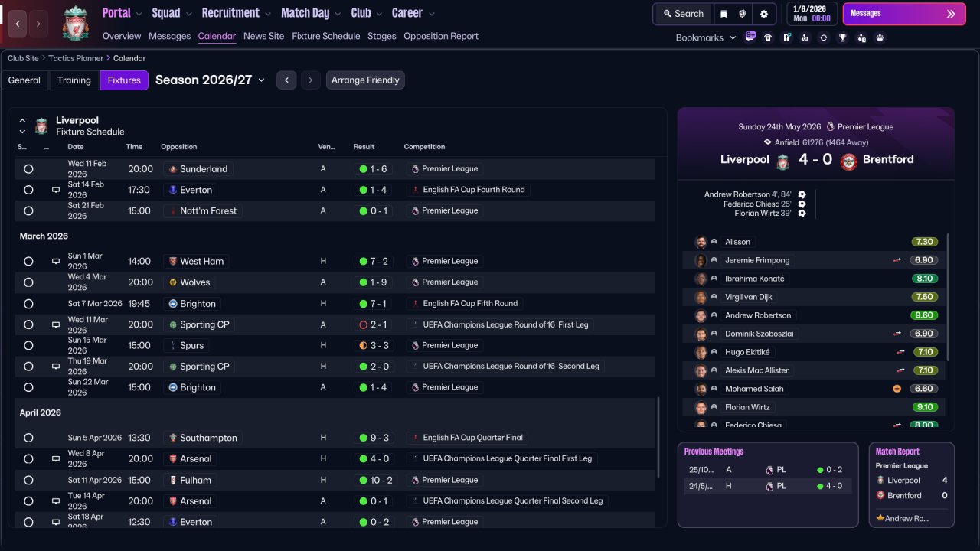980x551 pixels.
Task: Click the TV icon on Arsenal 4 - 0 row
Action: [x=55, y=459]
